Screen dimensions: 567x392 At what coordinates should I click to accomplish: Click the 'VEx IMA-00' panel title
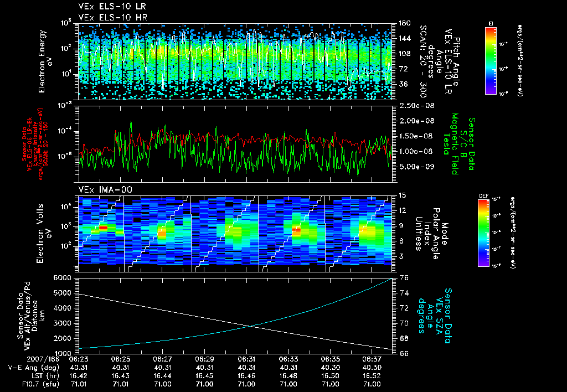pos(105,190)
